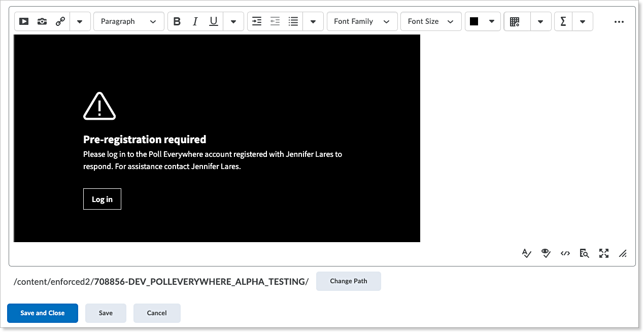
Task: Click the decrease indent icon
Action: (275, 21)
